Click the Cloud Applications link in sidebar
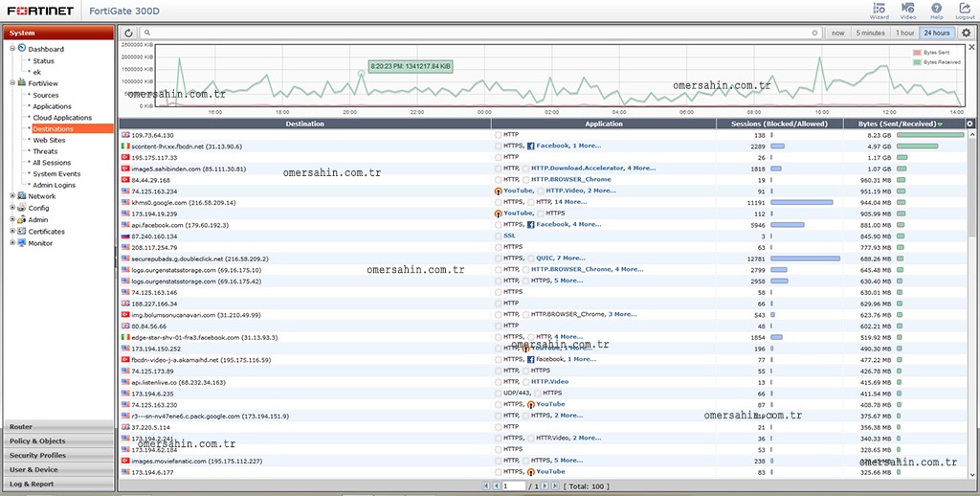The height and width of the screenshot is (496, 980). click(x=62, y=118)
